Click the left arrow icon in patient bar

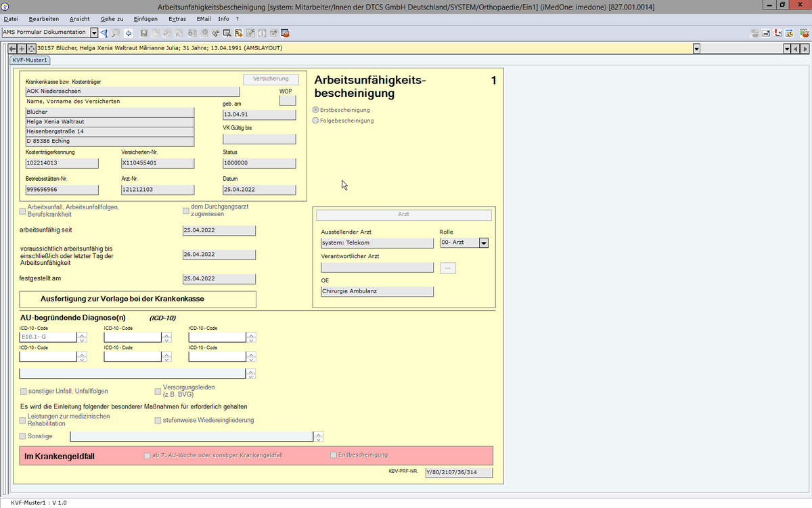(12, 49)
